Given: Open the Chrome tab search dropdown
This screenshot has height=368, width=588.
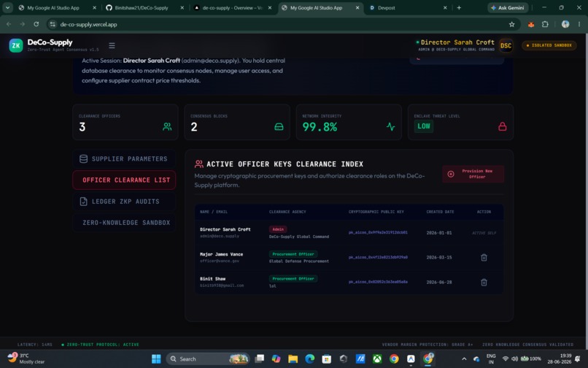Looking at the screenshot, I should point(7,7).
